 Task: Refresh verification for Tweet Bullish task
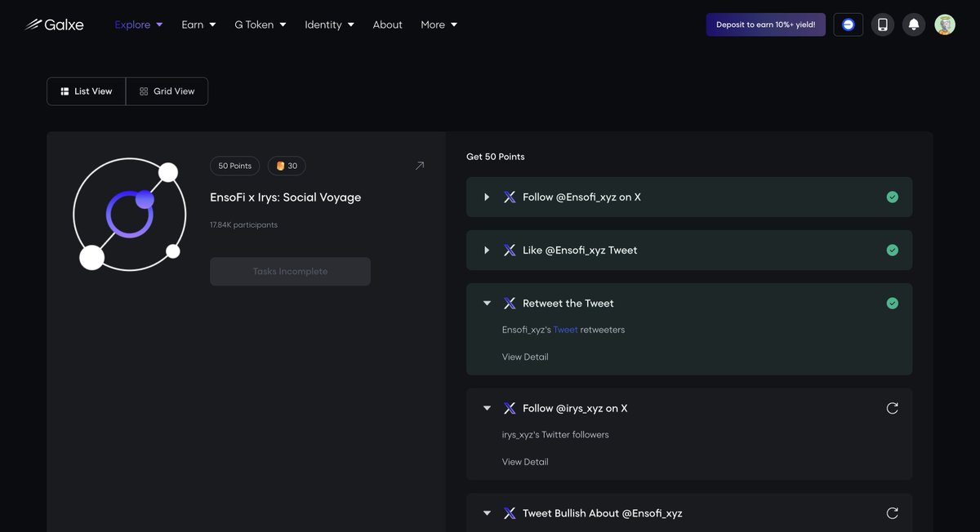click(893, 513)
